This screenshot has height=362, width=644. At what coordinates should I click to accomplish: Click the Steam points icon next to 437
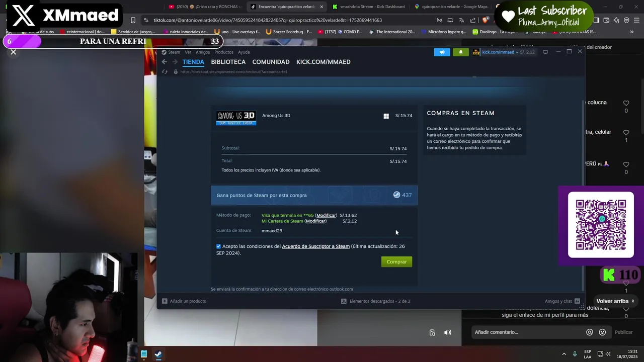(x=396, y=195)
